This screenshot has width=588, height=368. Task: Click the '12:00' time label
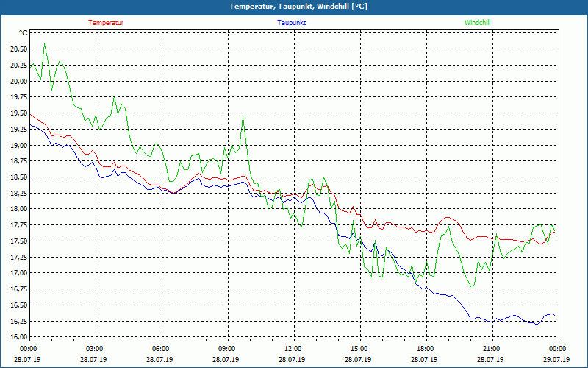click(293, 349)
